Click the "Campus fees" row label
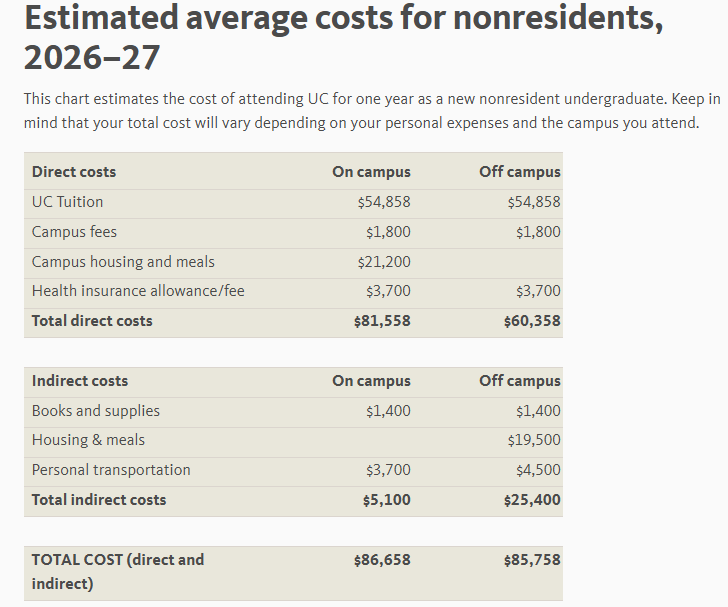This screenshot has width=728, height=607. click(x=74, y=232)
